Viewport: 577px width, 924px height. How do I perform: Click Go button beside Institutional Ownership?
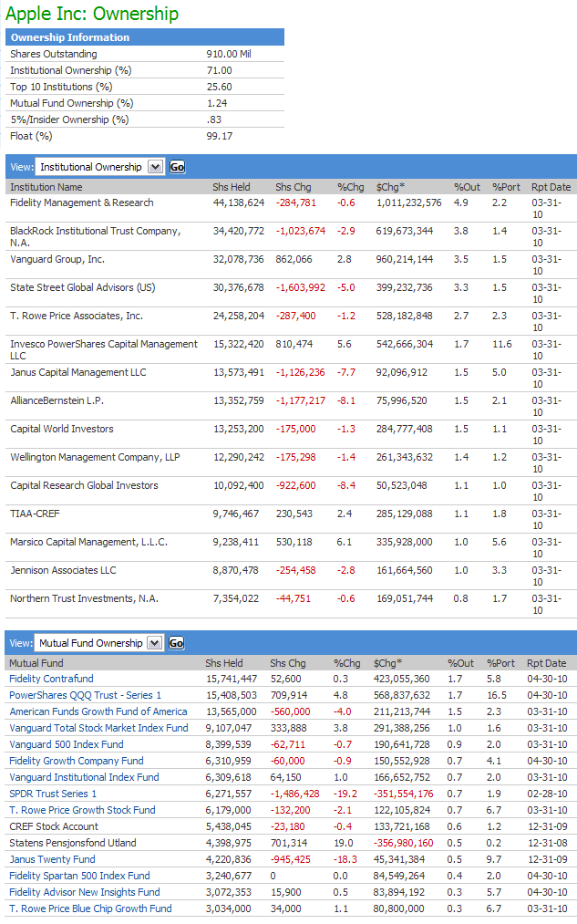[177, 167]
